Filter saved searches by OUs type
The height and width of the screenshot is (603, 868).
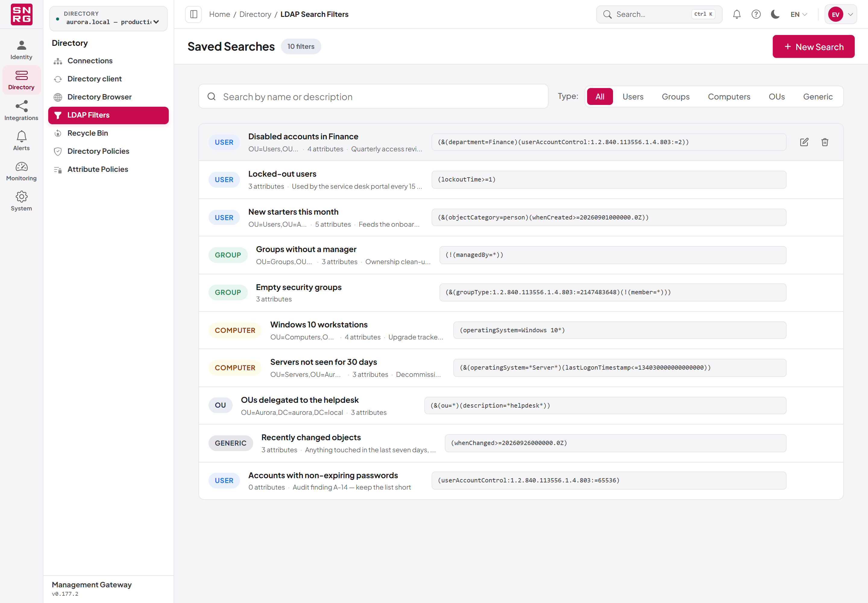776,97
